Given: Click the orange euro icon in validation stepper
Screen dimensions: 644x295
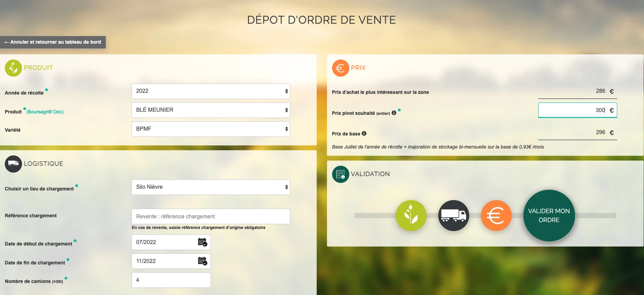Looking at the screenshot, I should (496, 216).
